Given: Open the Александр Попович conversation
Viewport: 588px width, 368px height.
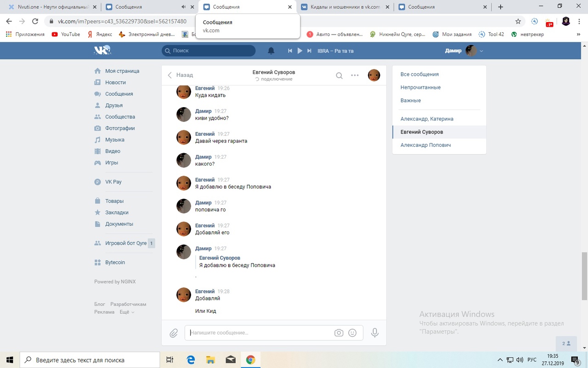Looking at the screenshot, I should pyautogui.click(x=425, y=145).
